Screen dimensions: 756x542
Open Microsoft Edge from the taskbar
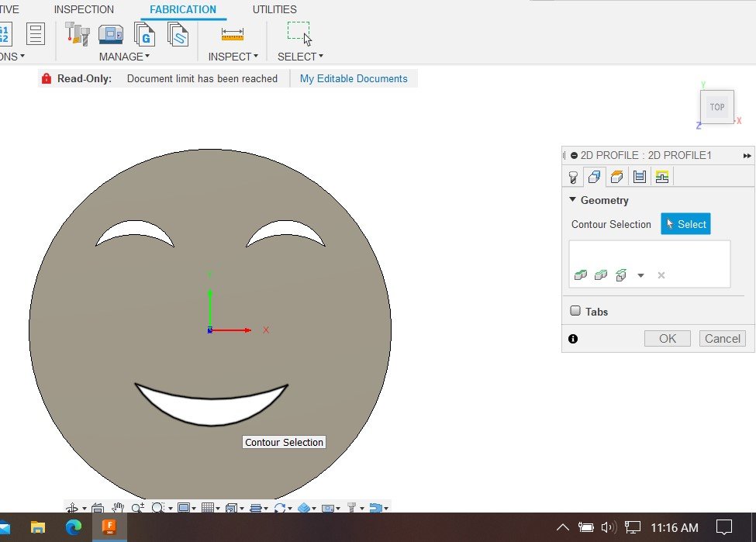point(74,527)
